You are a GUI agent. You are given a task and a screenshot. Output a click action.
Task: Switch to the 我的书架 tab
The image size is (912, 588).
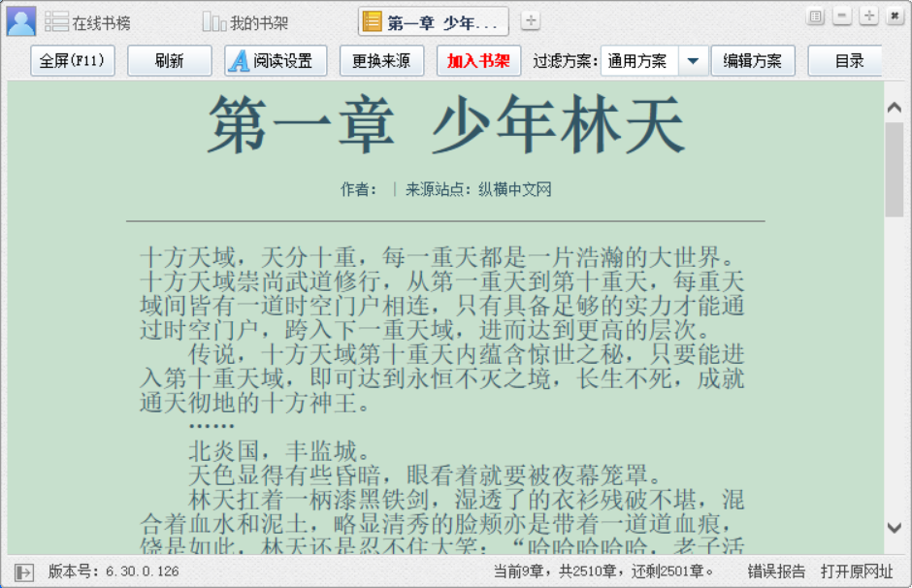point(244,22)
